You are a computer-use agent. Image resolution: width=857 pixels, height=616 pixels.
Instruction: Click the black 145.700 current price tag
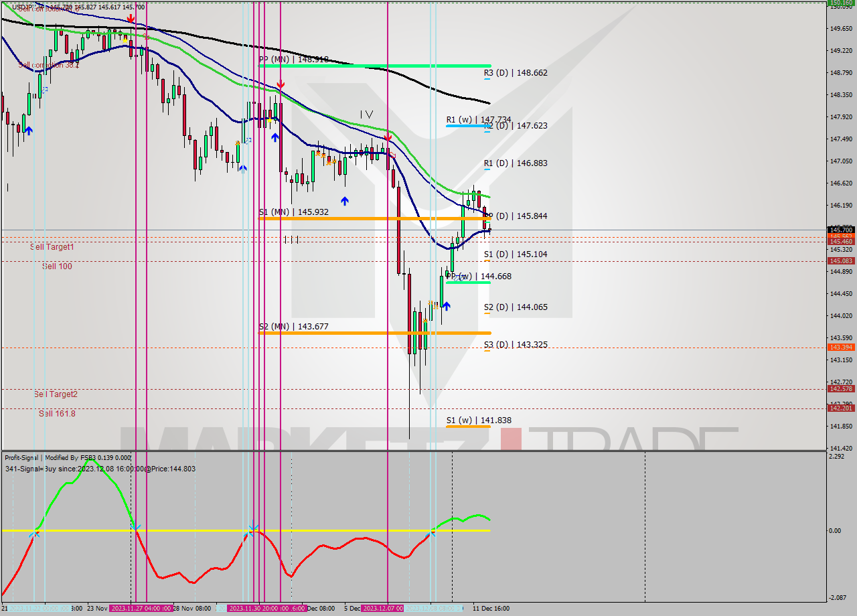point(841,229)
